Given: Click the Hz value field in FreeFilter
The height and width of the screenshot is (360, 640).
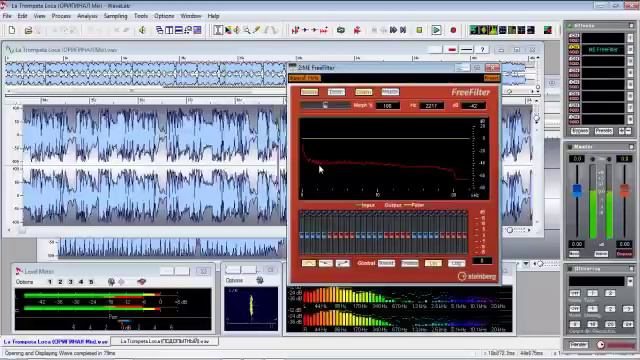Looking at the screenshot, I should coord(431,105).
